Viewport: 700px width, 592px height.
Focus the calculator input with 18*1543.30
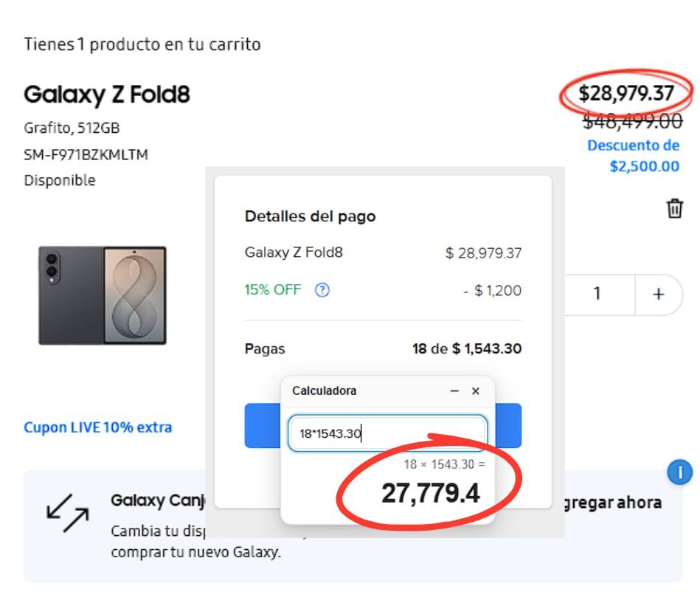click(387, 433)
